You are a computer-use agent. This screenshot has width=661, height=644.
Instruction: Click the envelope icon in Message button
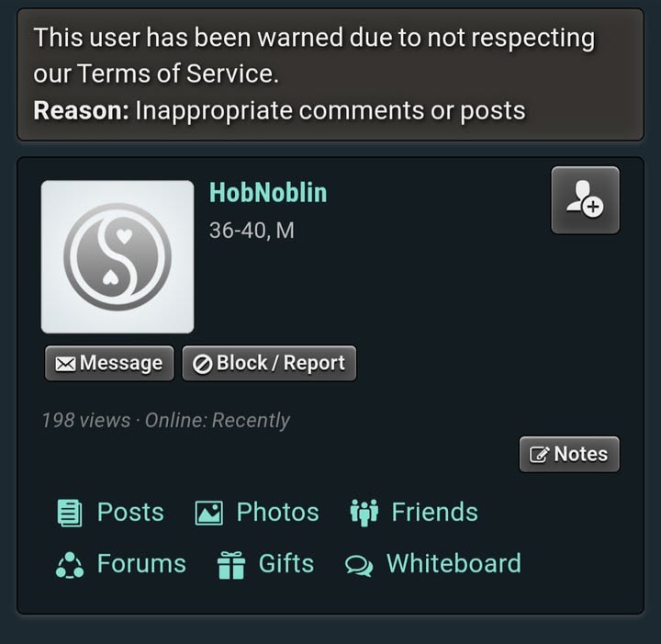coord(65,364)
